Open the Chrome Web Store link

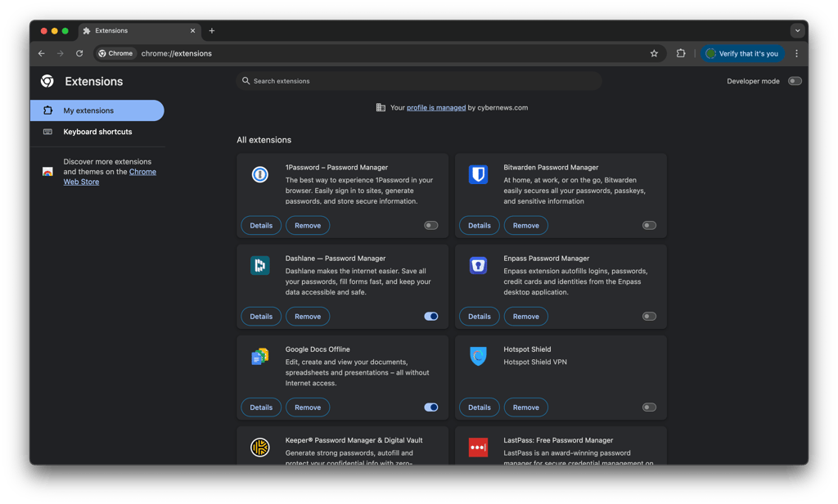pos(142,172)
